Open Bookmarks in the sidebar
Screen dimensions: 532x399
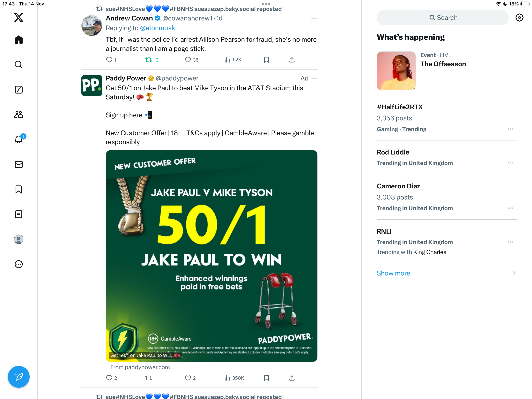click(x=18, y=189)
